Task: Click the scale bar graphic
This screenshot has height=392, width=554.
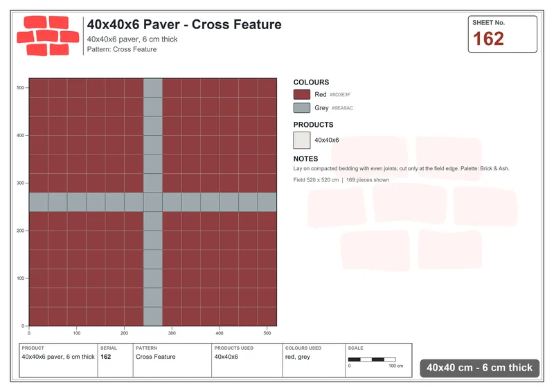Action: (372, 359)
